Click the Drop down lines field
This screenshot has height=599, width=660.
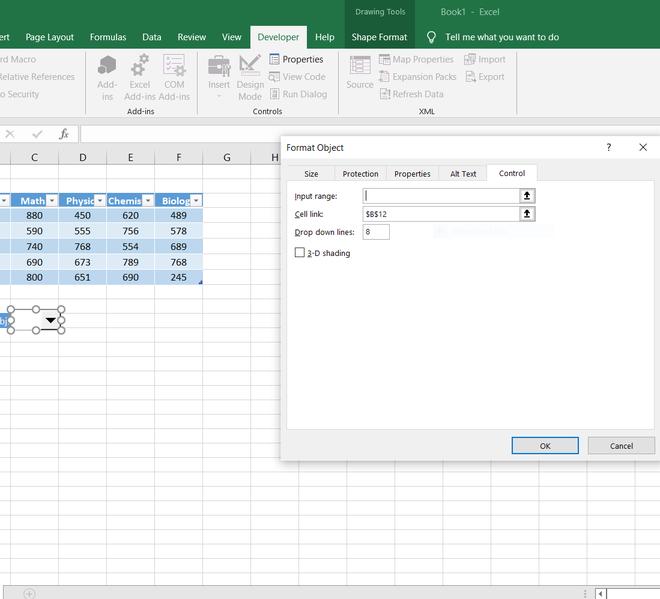click(376, 232)
